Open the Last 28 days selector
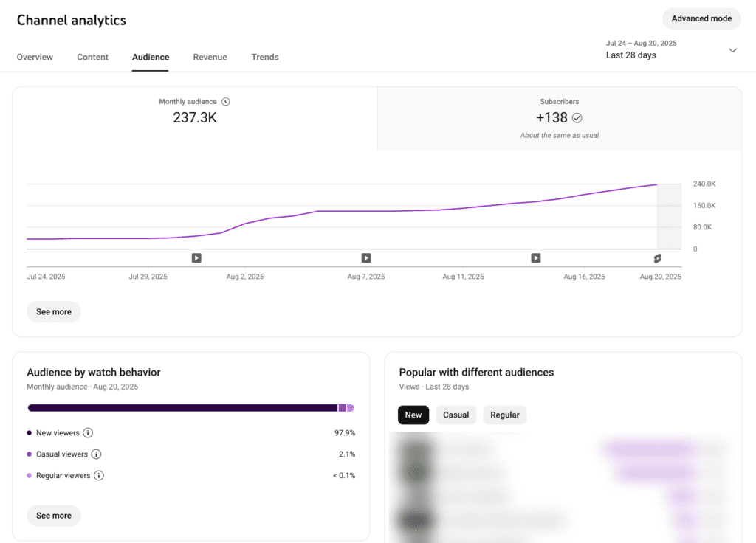This screenshot has height=543, width=756. 672,49
